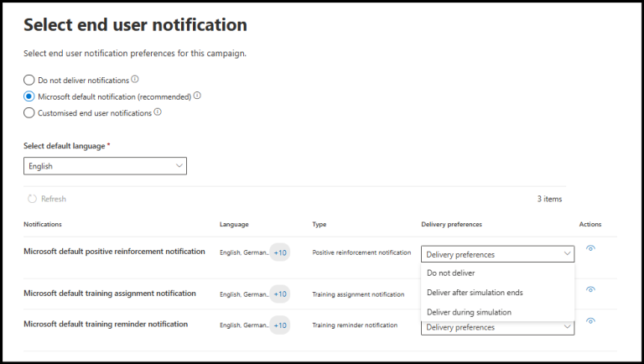Image resolution: width=644 pixels, height=364 pixels.
Task: Click info icon beside Microsoft default notification
Action: 197,96
